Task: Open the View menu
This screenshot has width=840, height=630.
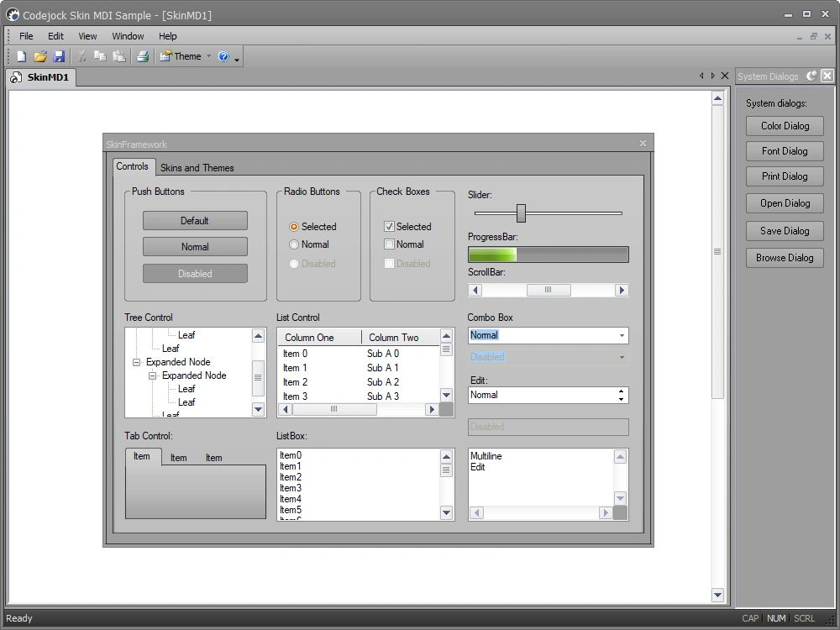Action: coord(87,36)
